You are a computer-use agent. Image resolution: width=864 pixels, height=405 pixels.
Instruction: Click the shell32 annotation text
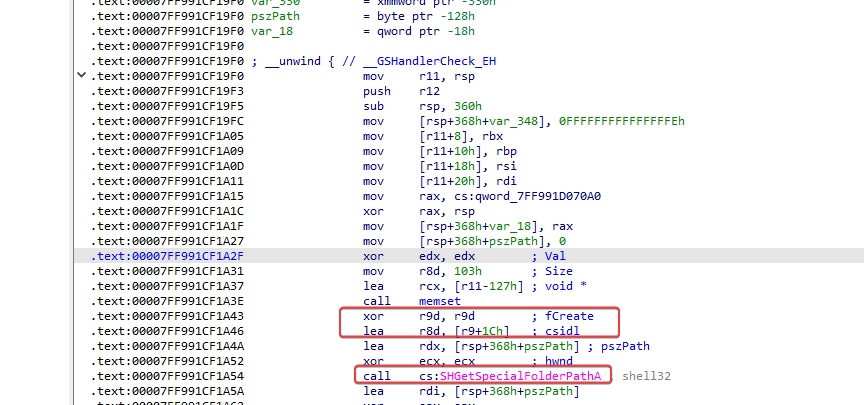coord(646,376)
